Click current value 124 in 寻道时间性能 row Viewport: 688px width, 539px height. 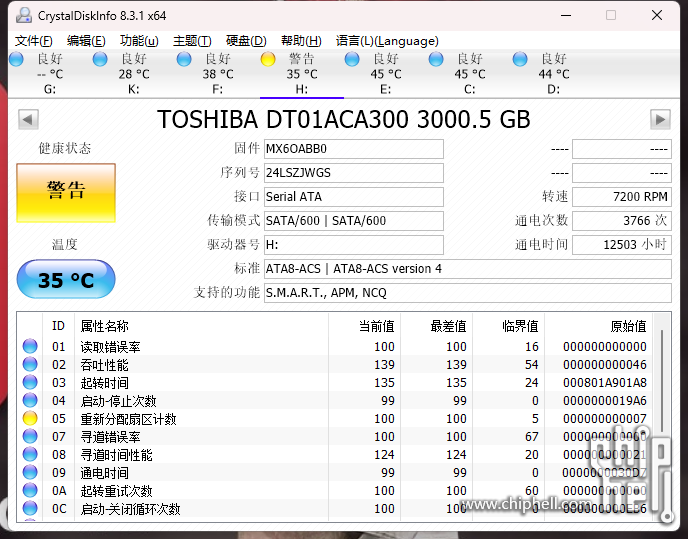[384, 455]
